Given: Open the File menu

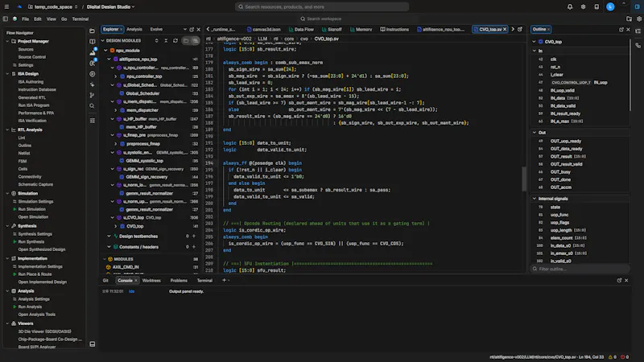Looking at the screenshot, I should pyautogui.click(x=26, y=19).
